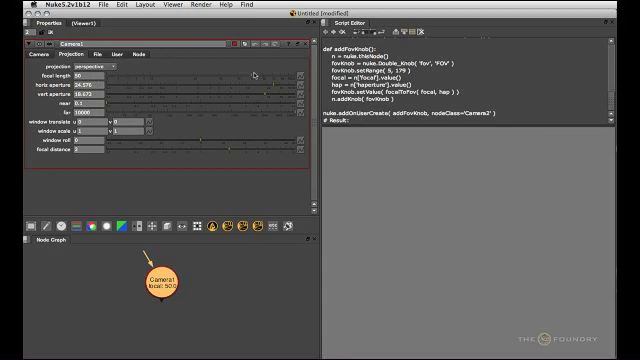Open animation menu for window roll
The width and height of the screenshot is (640, 360).
click(x=300, y=140)
